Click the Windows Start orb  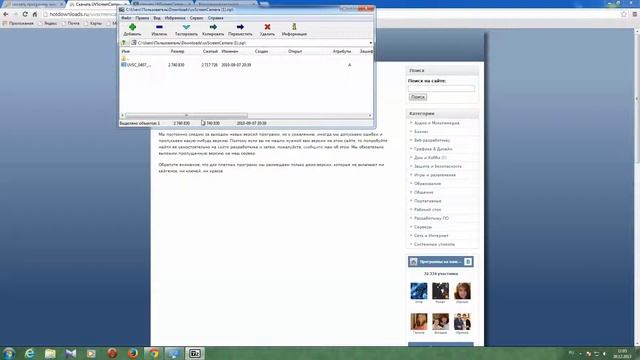pyautogui.click(x=9, y=353)
